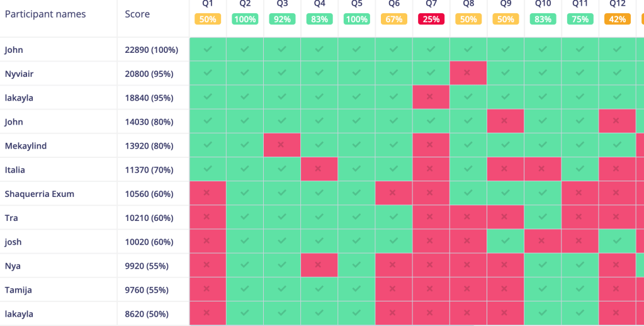Click the Score column header
Screen dimensions: 644x326
[x=137, y=14]
